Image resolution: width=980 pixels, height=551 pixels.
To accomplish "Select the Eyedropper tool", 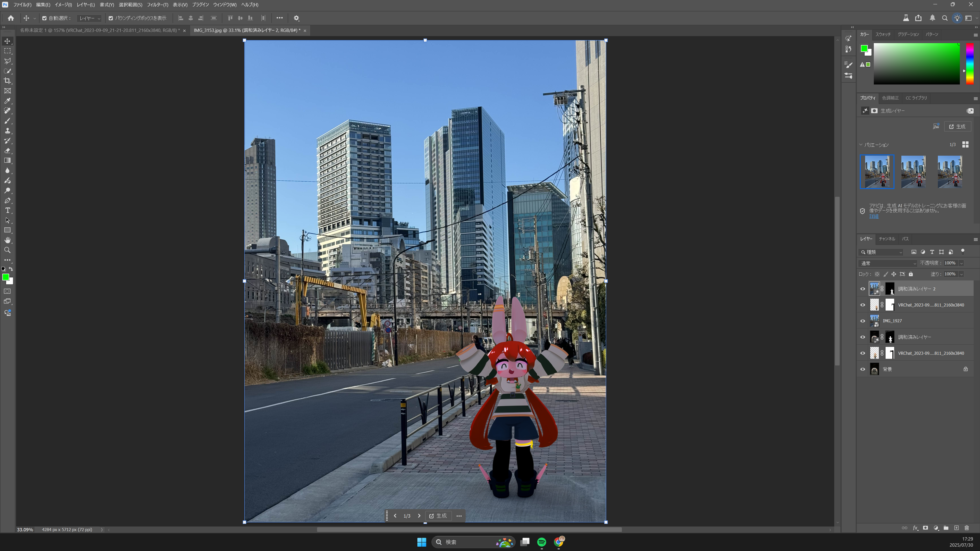I will [7, 101].
